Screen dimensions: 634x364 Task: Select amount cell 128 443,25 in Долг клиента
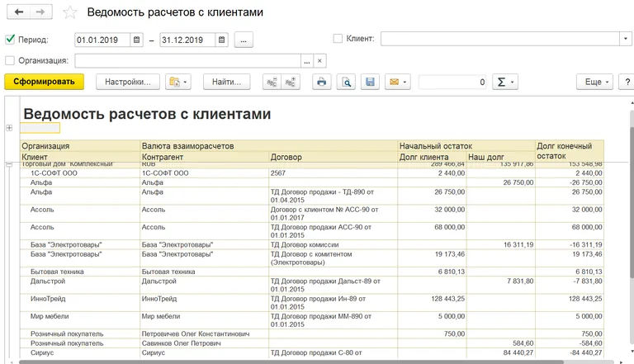pyautogui.click(x=433, y=303)
